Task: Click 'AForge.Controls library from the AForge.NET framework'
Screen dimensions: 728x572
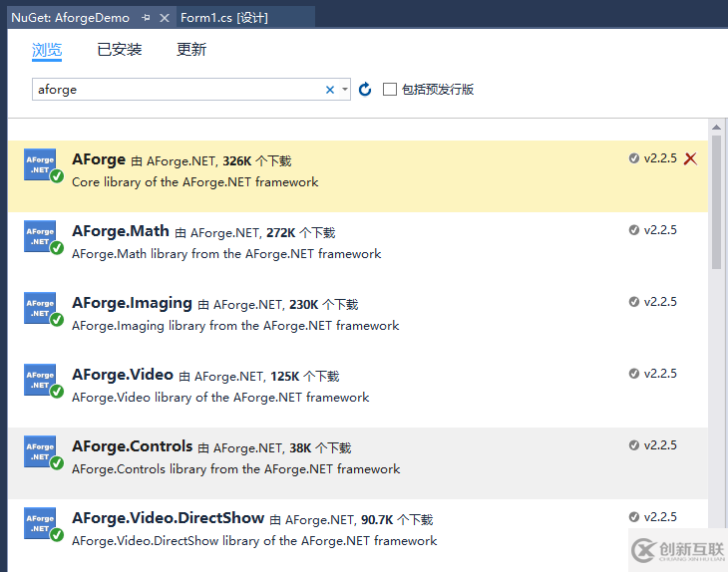Action: point(236,469)
